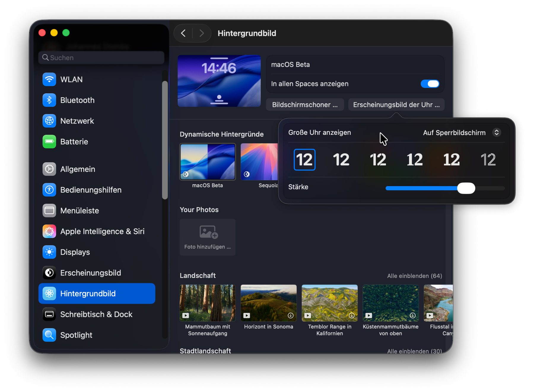Select the Netzwerk globe icon
The width and height of the screenshot is (534, 392).
click(x=49, y=121)
